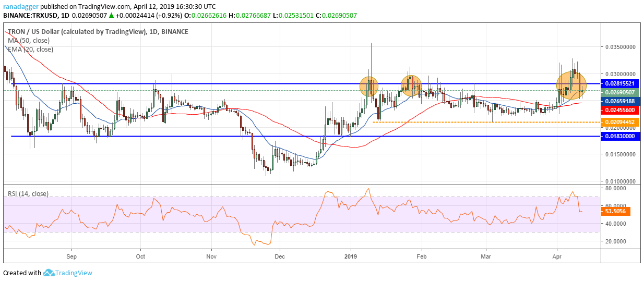
Task: Click the Sep time axis label
Action: point(71,256)
